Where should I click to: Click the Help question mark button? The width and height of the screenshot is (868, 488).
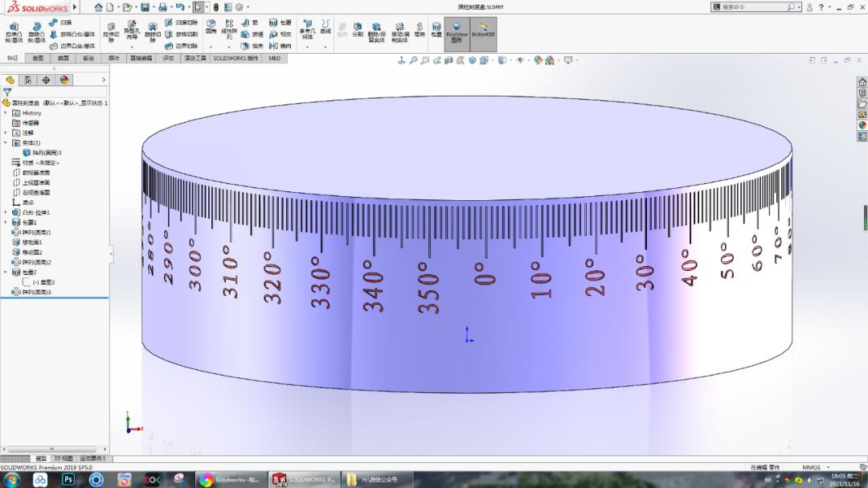point(821,6)
